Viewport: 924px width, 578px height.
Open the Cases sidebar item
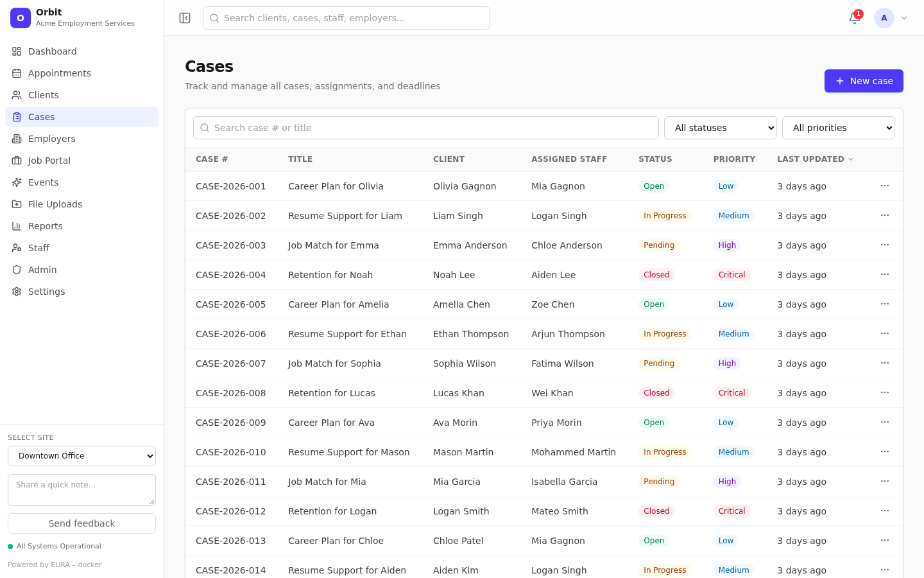tap(81, 117)
